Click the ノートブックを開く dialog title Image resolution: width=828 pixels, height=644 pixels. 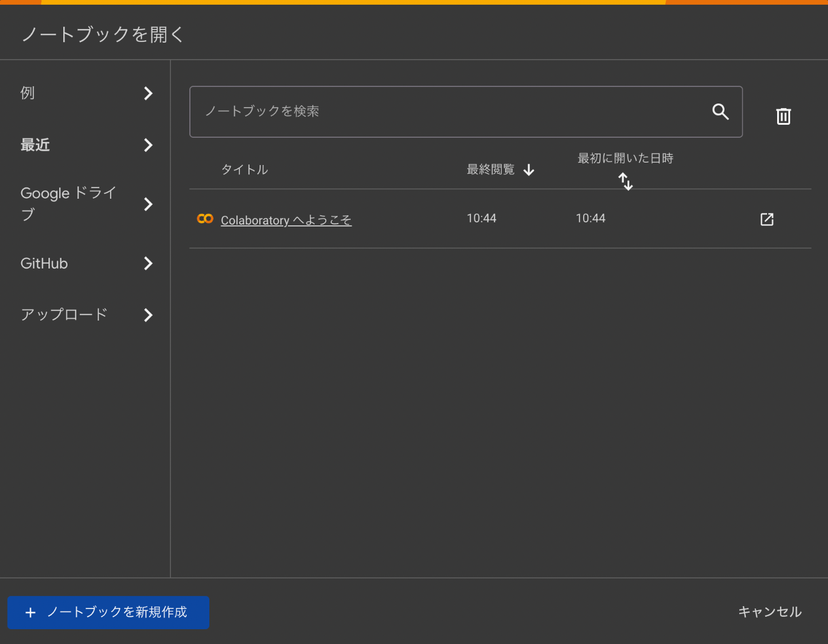pos(103,34)
